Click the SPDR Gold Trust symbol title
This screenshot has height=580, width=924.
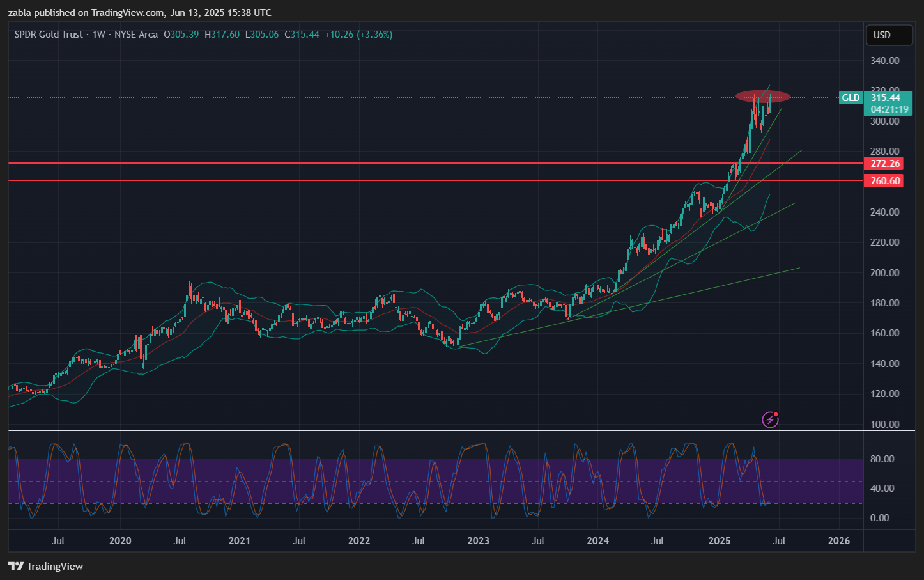(49, 35)
